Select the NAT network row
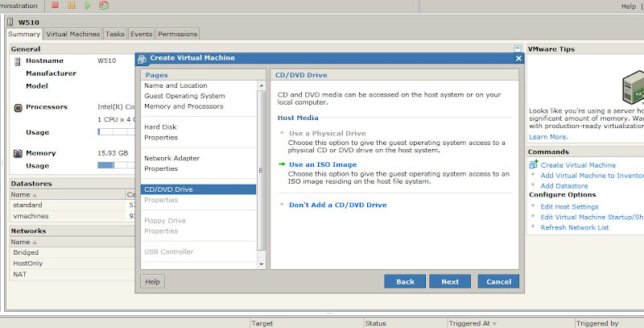The height and width of the screenshot is (328, 644). coord(72,274)
